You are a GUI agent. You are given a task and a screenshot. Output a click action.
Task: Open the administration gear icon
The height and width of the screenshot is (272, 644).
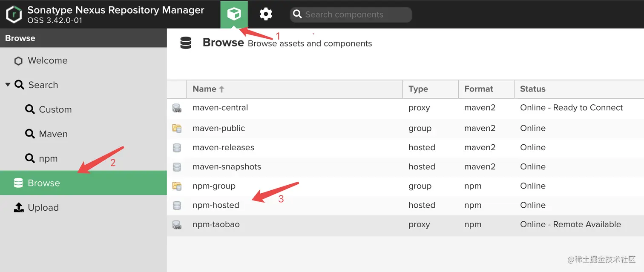pyautogui.click(x=266, y=14)
